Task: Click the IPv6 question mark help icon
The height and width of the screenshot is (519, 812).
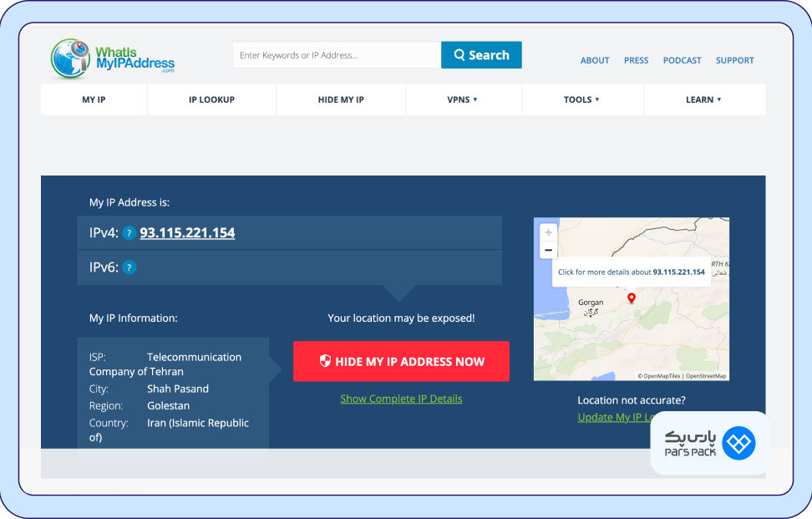Action: click(x=129, y=267)
